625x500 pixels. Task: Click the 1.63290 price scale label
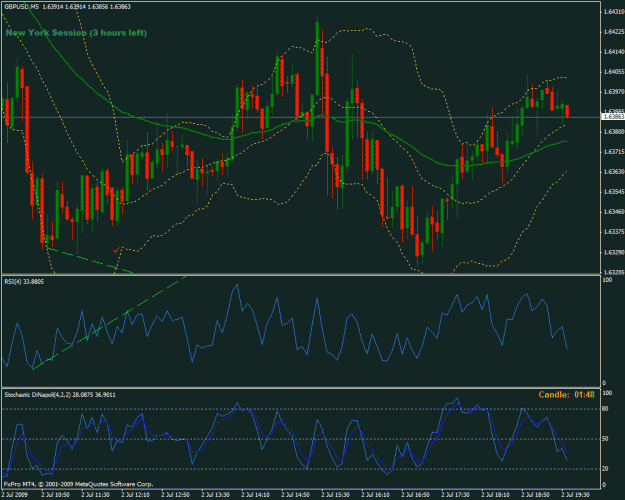(614, 252)
